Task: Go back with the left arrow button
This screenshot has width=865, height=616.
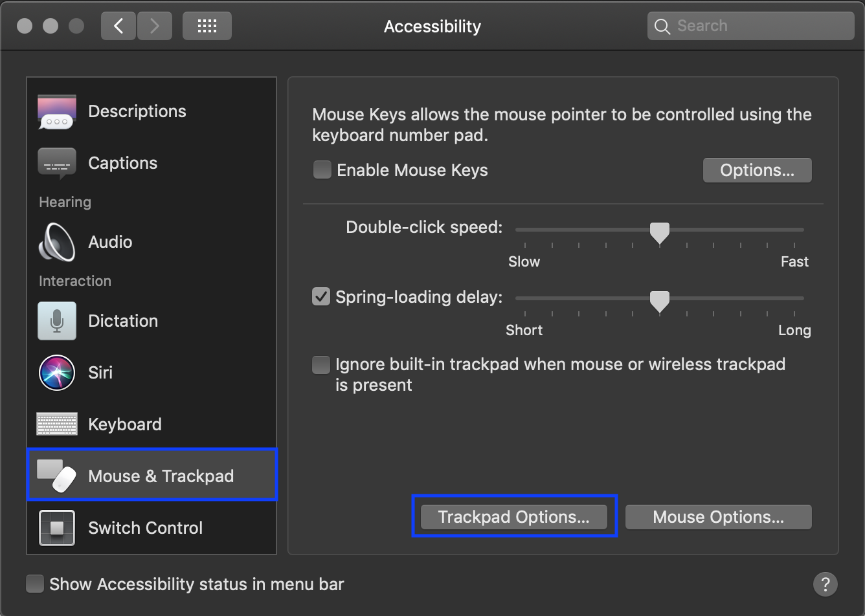Action: pos(118,26)
